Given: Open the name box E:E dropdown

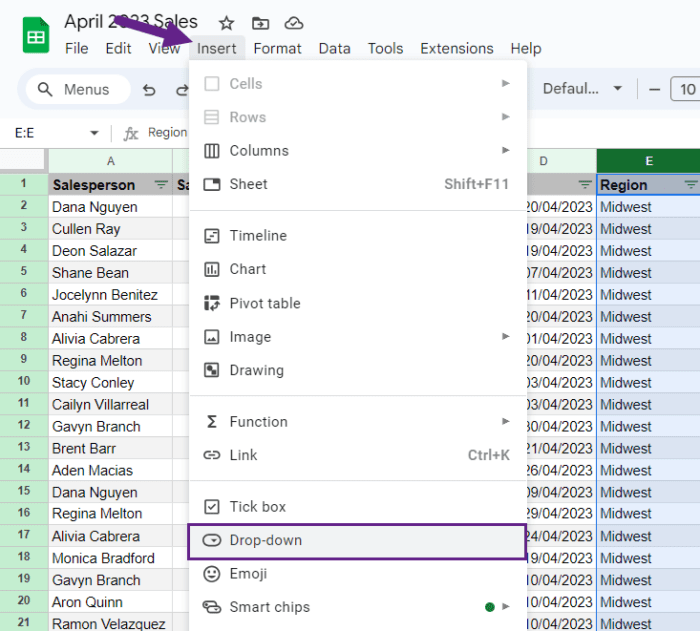Looking at the screenshot, I should click(x=94, y=133).
